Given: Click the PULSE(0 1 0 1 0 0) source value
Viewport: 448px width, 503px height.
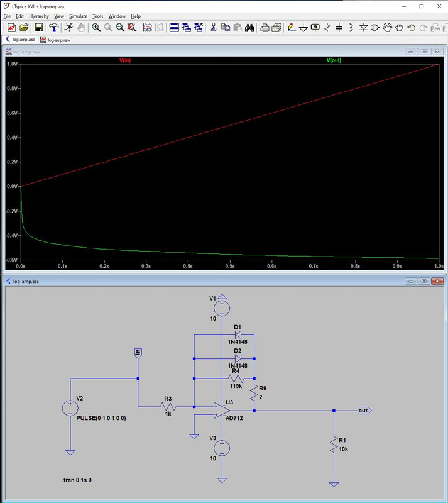Looking at the screenshot, I should 101,418.
